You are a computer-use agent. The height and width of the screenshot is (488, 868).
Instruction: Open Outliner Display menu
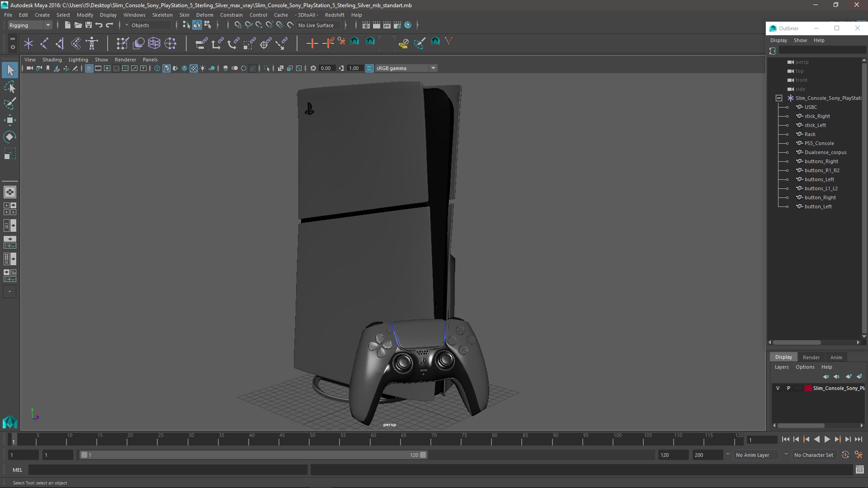[778, 40]
